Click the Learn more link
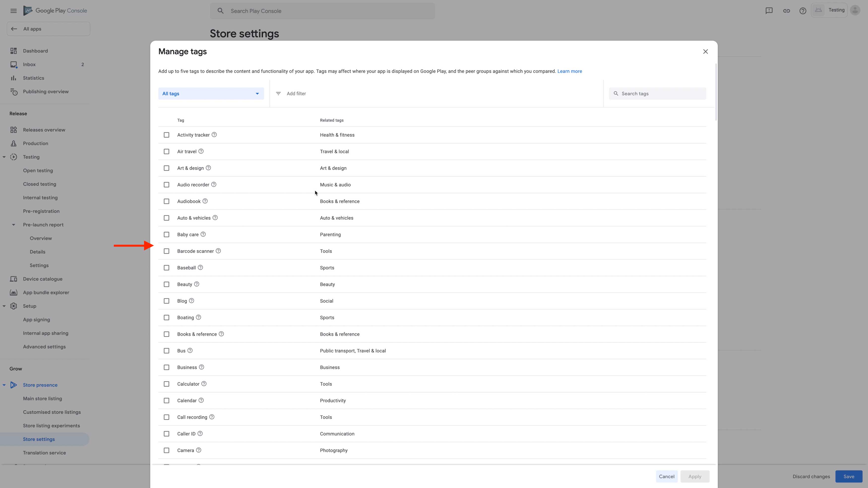Screen dimensions: 868x488 click(x=569, y=71)
